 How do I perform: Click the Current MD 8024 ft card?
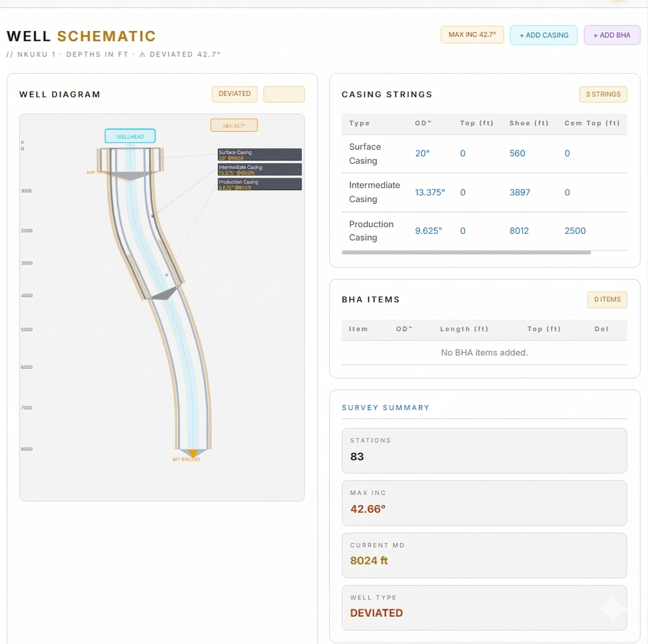tap(484, 555)
